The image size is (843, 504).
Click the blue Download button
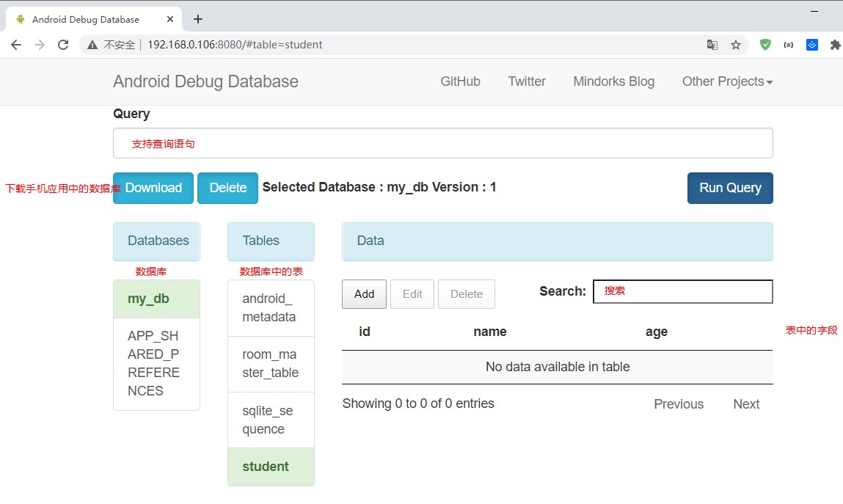(x=153, y=188)
